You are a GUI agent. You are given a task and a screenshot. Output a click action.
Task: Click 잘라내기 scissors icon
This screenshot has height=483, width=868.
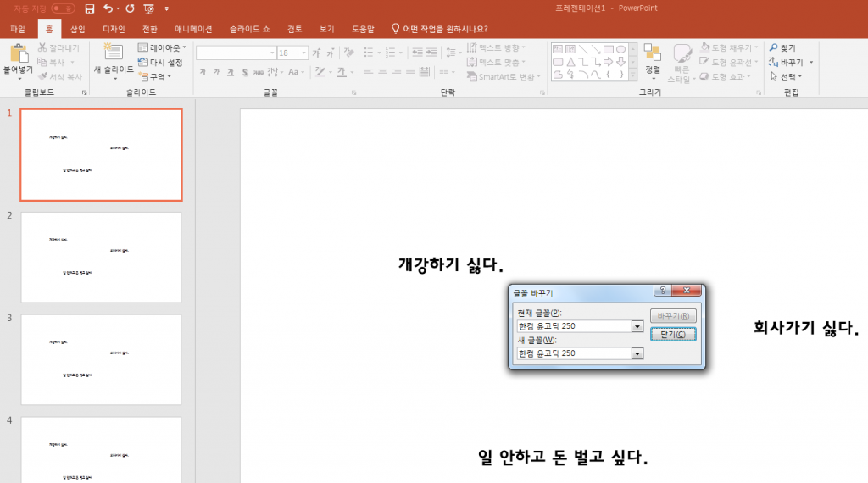point(42,47)
